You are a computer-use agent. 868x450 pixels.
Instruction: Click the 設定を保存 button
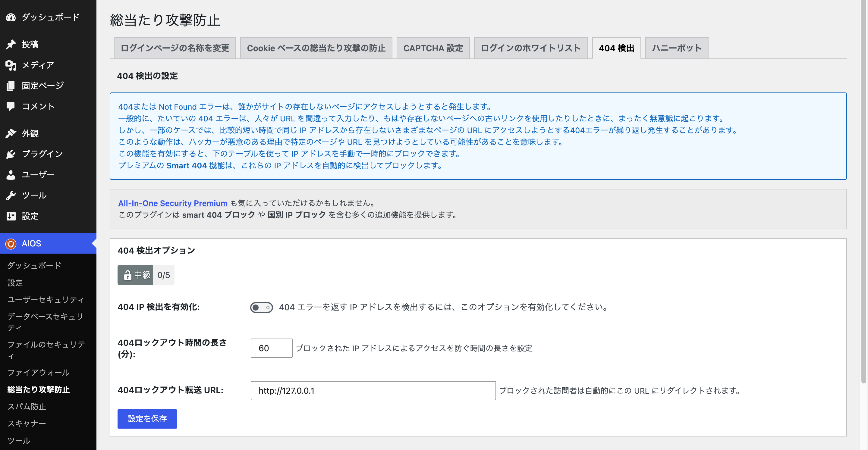coord(147,419)
